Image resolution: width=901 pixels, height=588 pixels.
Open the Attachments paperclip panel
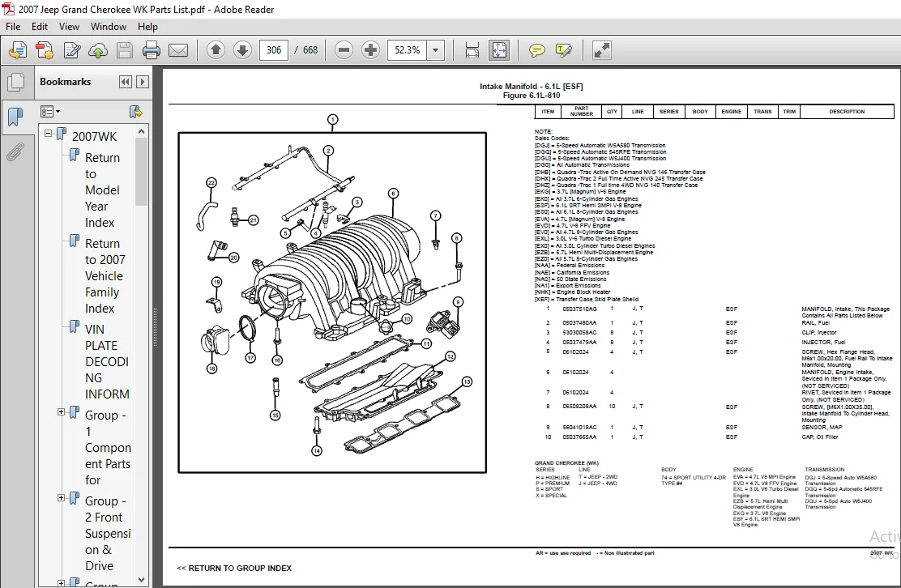(x=16, y=152)
